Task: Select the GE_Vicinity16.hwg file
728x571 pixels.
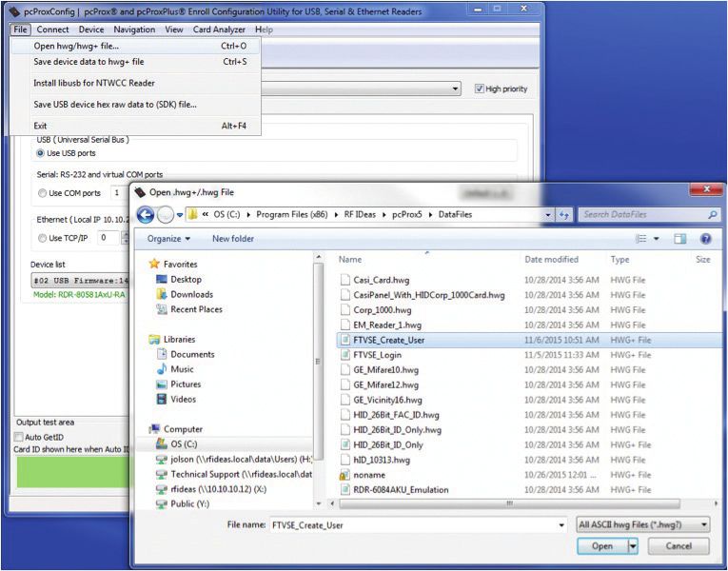Action: [x=387, y=400]
